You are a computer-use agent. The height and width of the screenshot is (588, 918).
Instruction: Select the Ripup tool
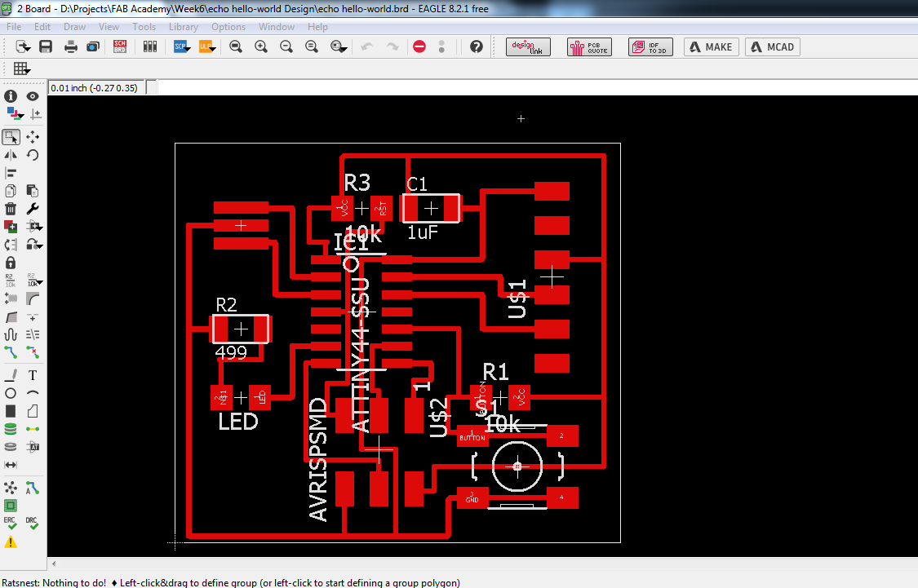(33, 352)
